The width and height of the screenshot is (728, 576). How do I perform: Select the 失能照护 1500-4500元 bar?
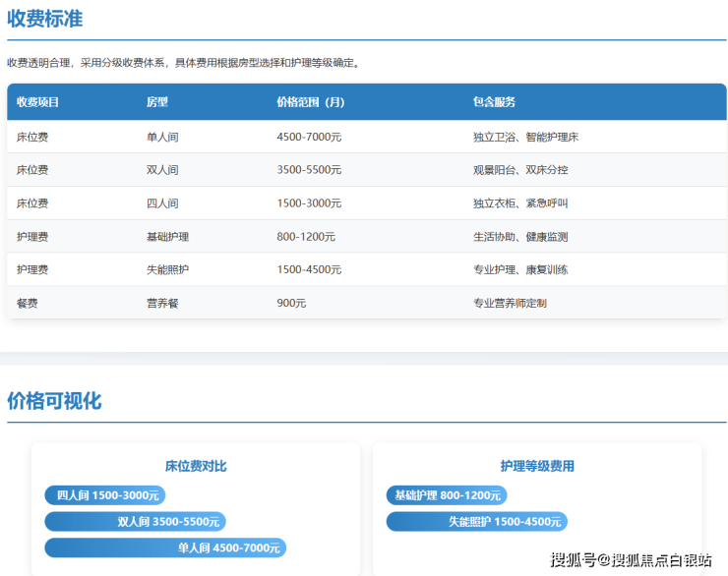[x=477, y=521]
